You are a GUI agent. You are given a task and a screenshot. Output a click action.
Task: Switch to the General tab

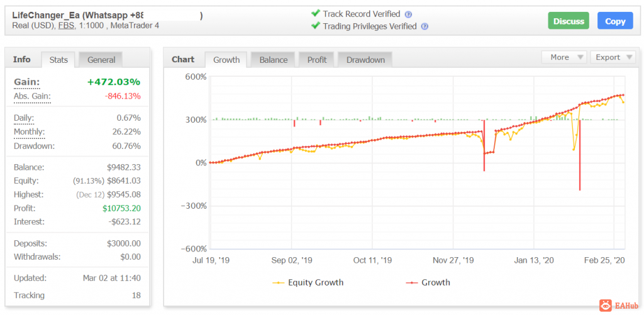(x=101, y=60)
